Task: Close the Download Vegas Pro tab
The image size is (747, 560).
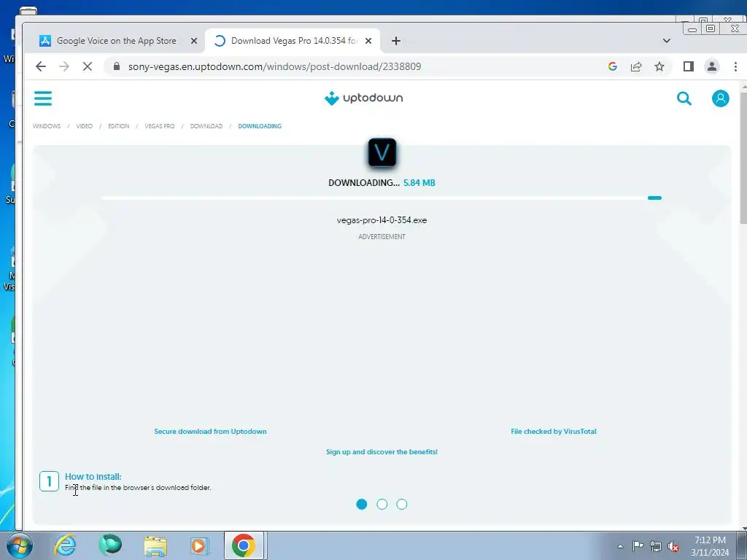Action: (368, 41)
